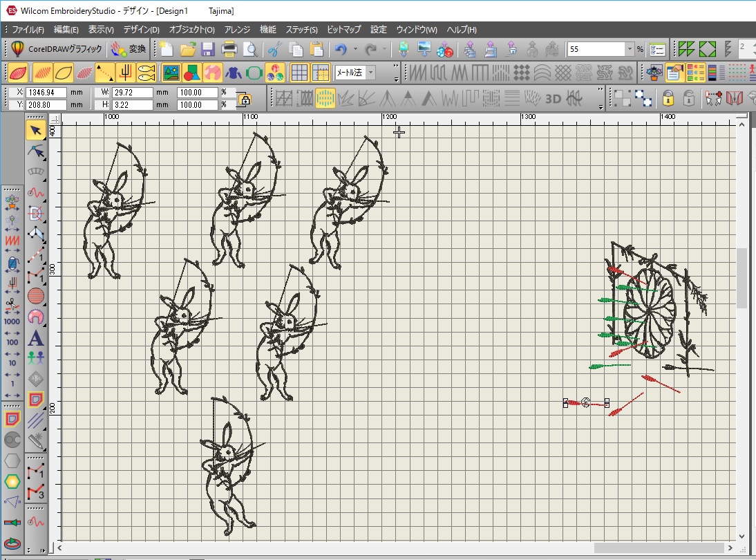Print the design using the printer icon
This screenshot has width=756, height=560.
[x=229, y=48]
